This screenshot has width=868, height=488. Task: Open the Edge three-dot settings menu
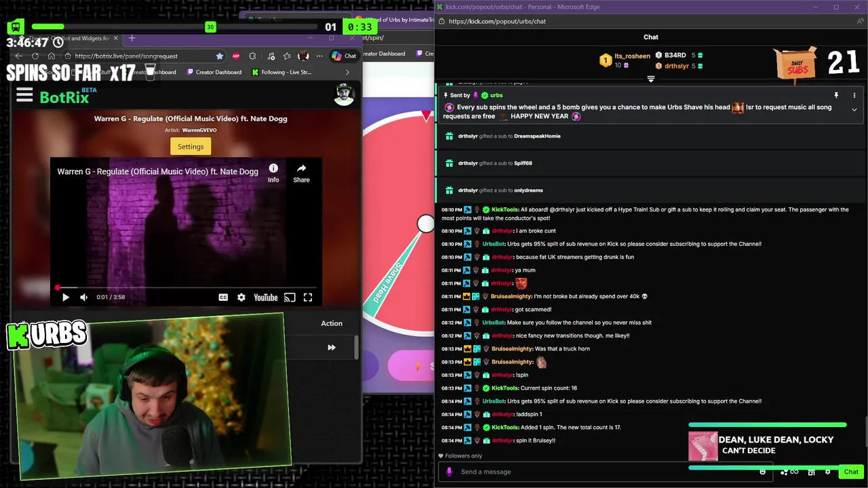(x=319, y=56)
